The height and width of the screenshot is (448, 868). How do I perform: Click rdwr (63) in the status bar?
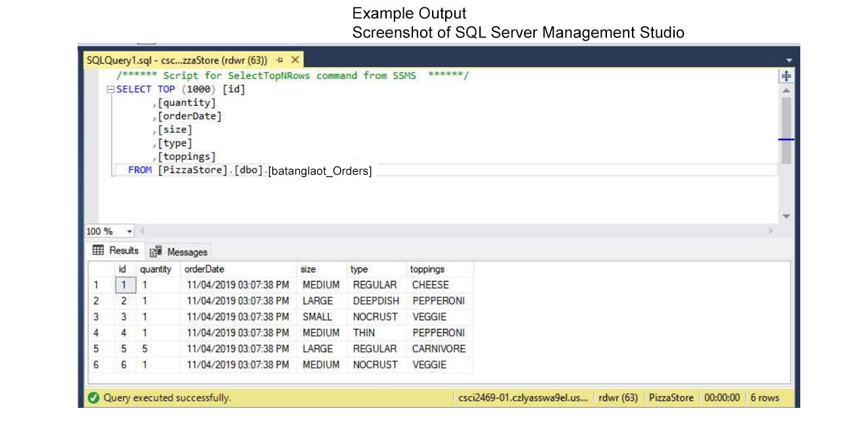click(x=618, y=397)
